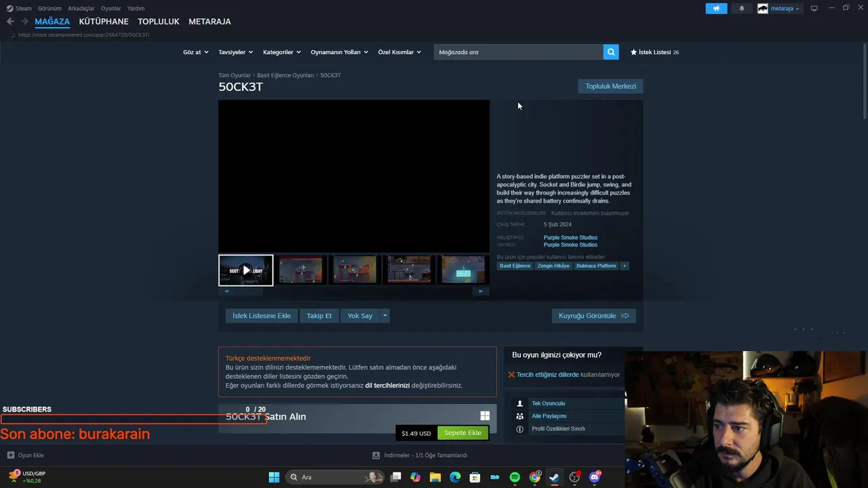Open the Tüm Oyunlar breadcrumb

point(234,75)
